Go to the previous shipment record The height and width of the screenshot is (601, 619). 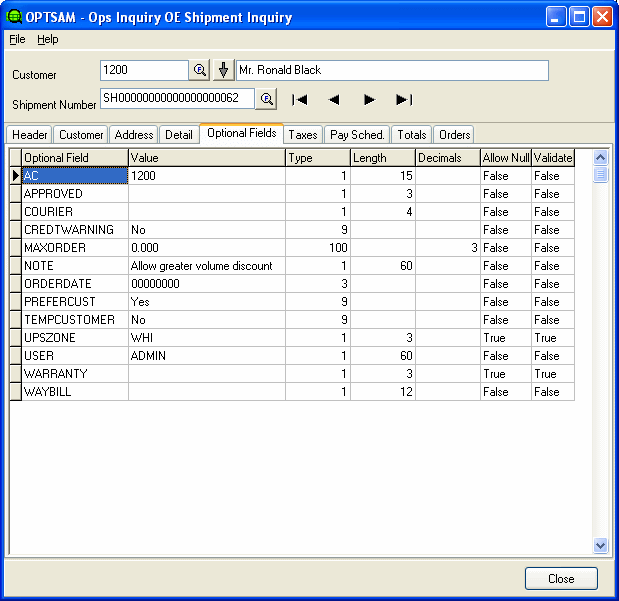[x=334, y=99]
